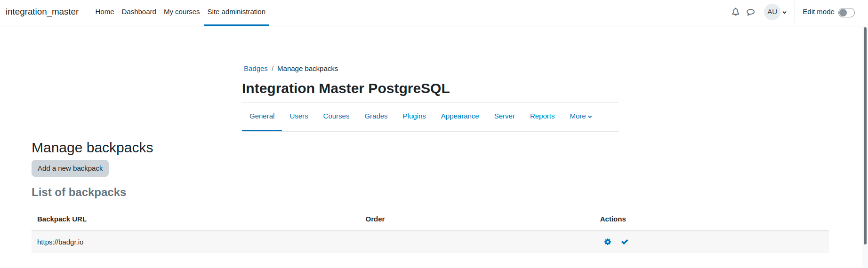Click the page vertical scrollbar

coord(865,136)
